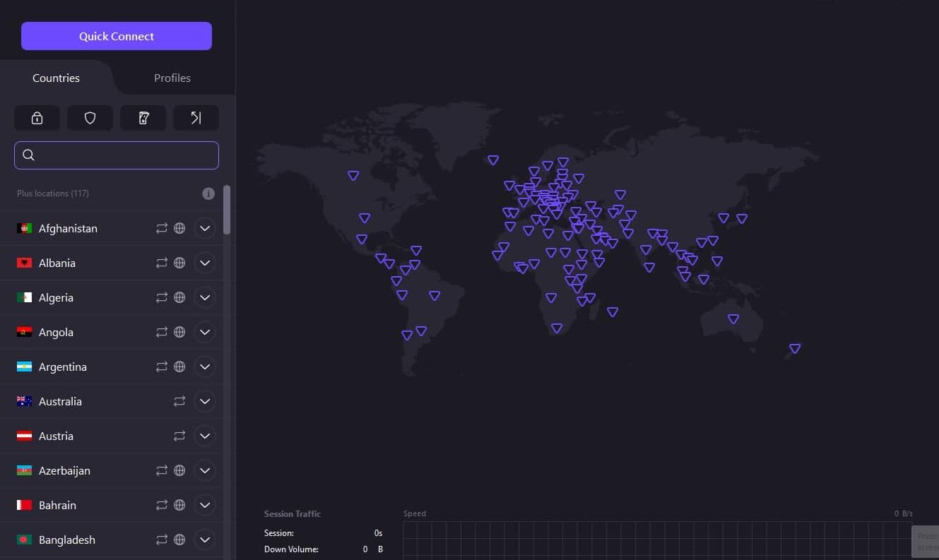Click the globe icon for Albania
939x560 pixels.
pyautogui.click(x=179, y=263)
